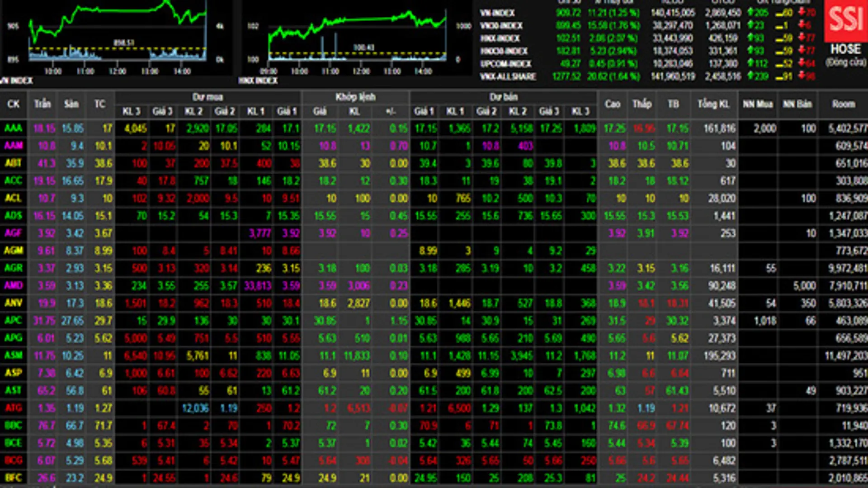Click matched volume 11,833 in ASM row
The height and width of the screenshot is (488, 868).
click(357, 355)
